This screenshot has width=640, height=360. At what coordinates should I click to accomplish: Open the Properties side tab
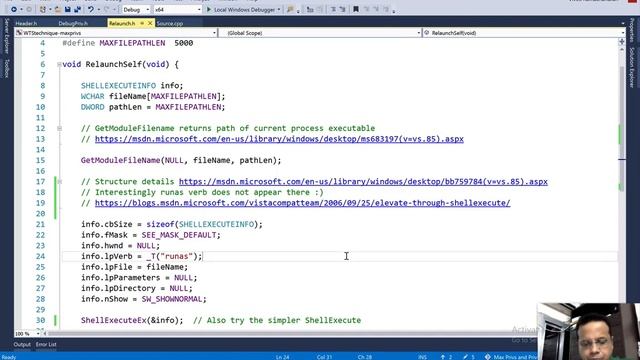(x=631, y=31)
